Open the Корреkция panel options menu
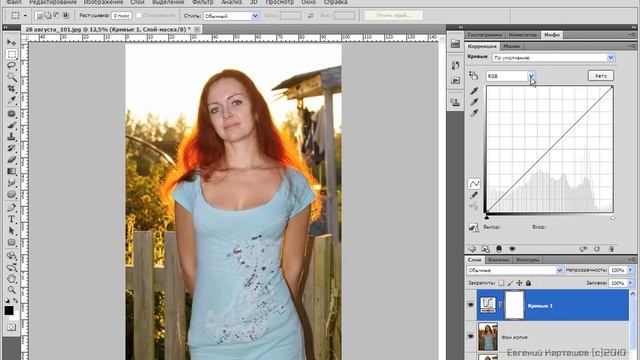The height and width of the screenshot is (360, 640). [632, 46]
